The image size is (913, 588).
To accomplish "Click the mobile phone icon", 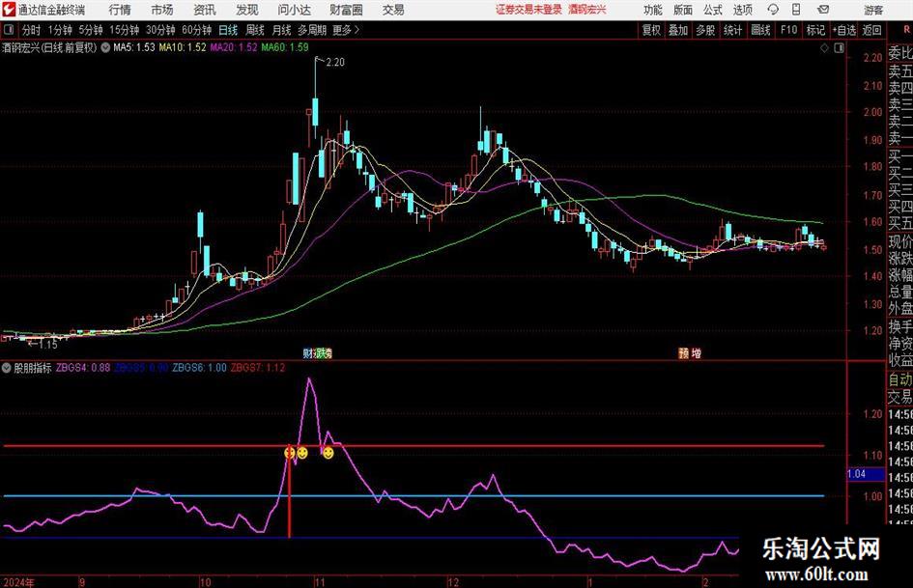I will [796, 10].
